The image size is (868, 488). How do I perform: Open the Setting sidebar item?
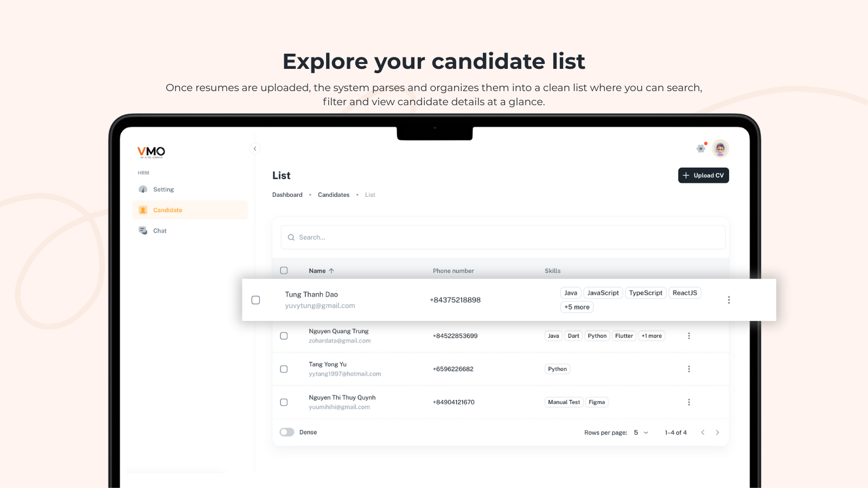(163, 189)
